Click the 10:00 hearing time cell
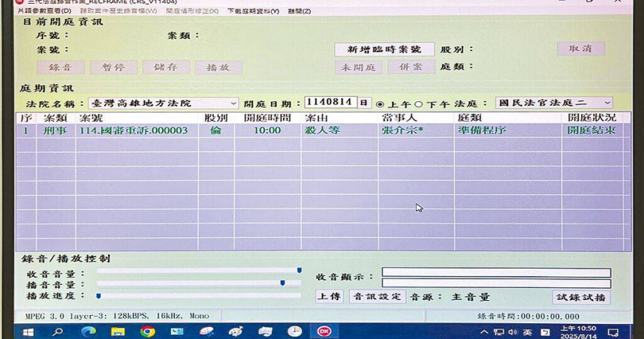The width and height of the screenshot is (644, 339). coord(267,130)
